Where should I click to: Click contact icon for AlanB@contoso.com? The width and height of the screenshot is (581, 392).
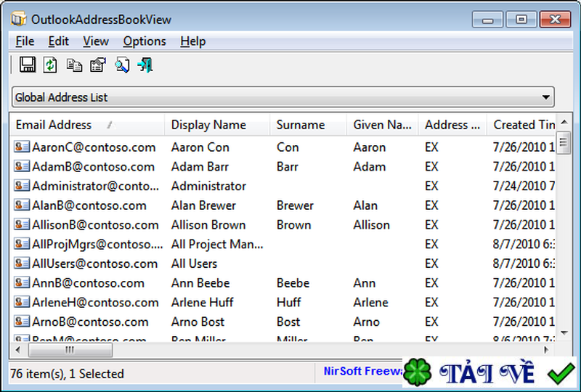22,205
